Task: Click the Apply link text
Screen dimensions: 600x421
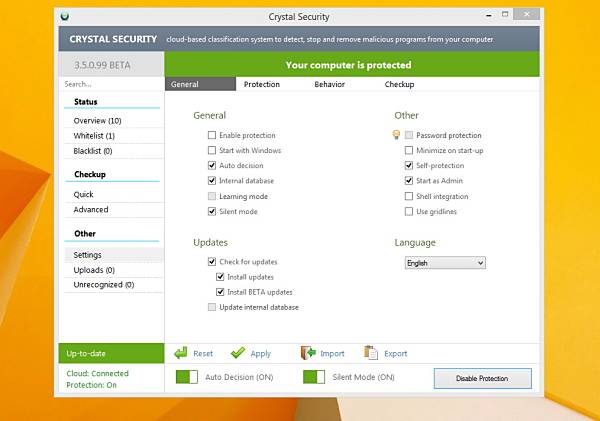Action: (x=261, y=354)
